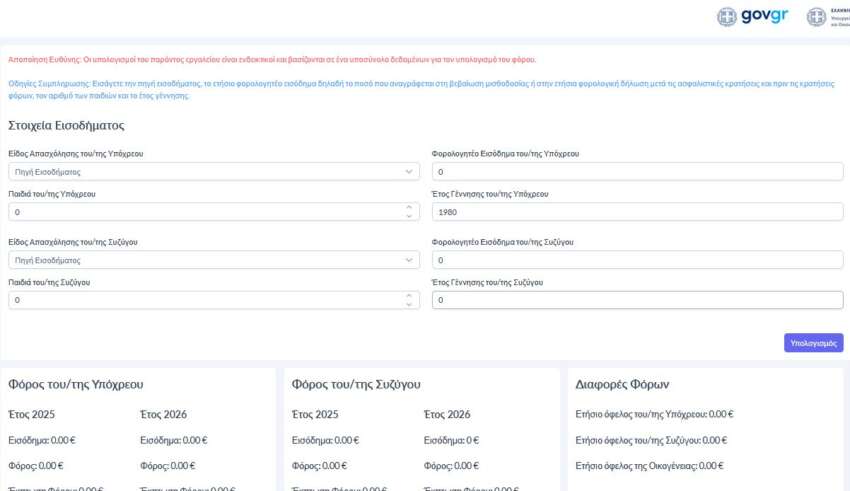Screen dimensions: 850x491
Task: Click inside Παιδιά του/της Συζύγου number field
Action: coord(200,300)
